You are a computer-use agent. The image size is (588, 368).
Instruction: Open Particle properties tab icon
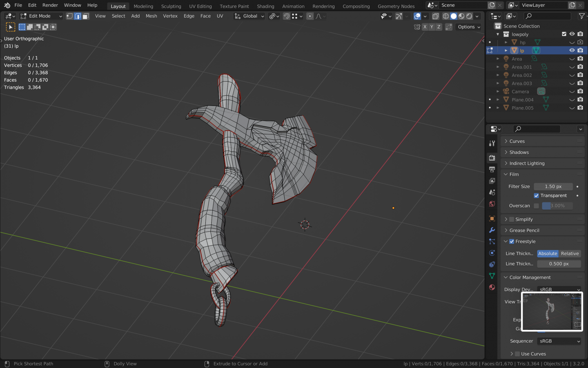[x=492, y=242]
